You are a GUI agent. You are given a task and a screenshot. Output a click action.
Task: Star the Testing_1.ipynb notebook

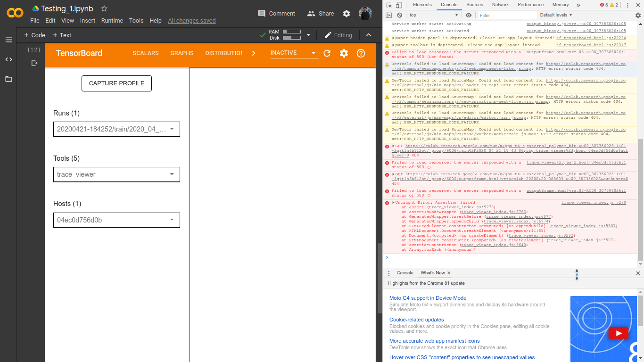(104, 8)
